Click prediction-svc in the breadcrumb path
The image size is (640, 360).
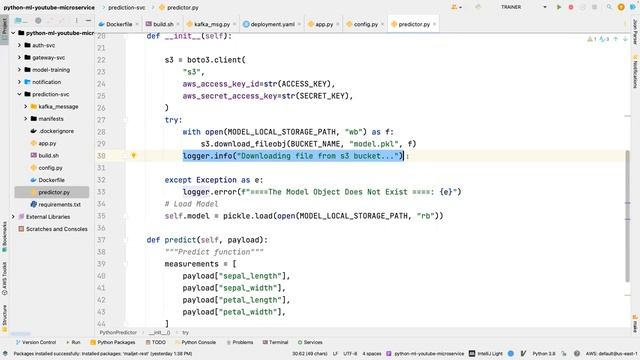coord(127,7)
